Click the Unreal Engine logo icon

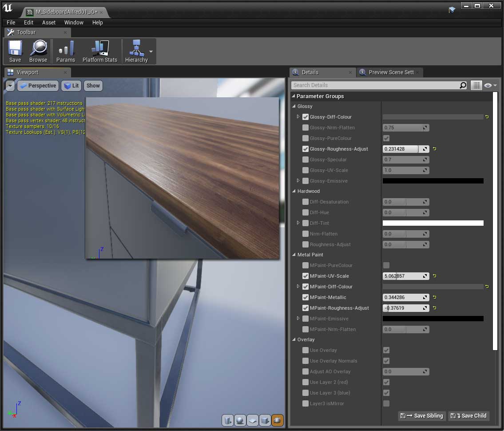pyautogui.click(x=8, y=8)
